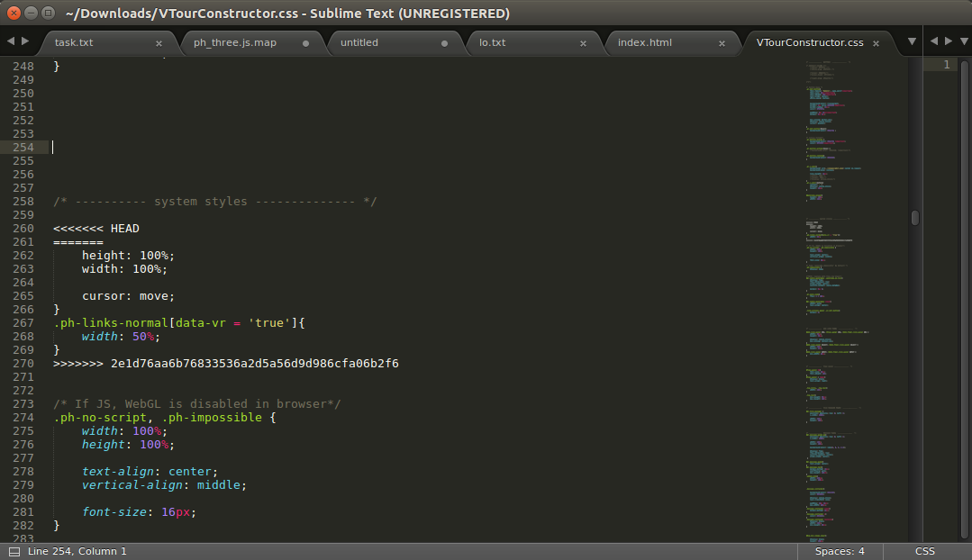972x560 pixels.
Task: Go to next tab with right arrow
Action: (25, 41)
